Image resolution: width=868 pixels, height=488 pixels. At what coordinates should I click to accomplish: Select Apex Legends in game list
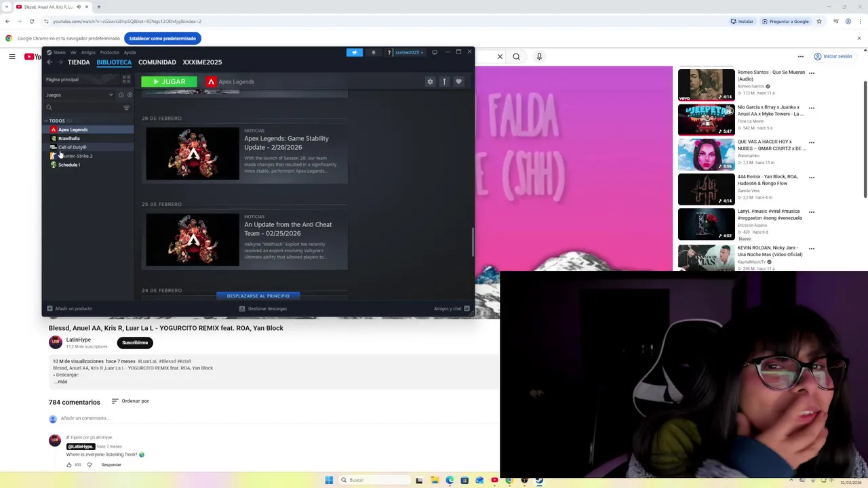coord(88,129)
